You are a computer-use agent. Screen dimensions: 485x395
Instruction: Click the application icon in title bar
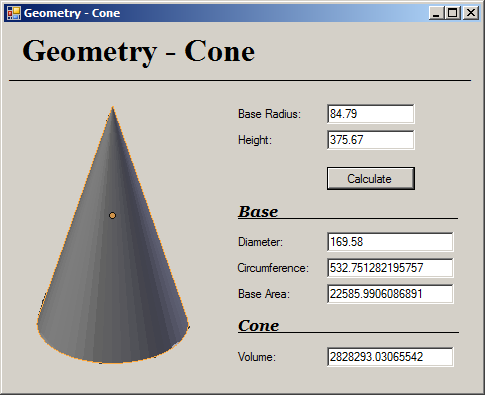[14, 13]
